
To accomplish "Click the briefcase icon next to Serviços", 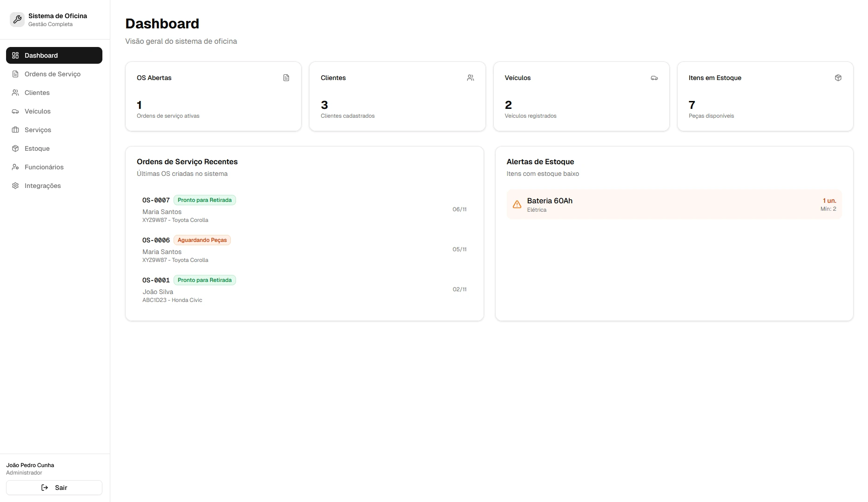I will (15, 130).
